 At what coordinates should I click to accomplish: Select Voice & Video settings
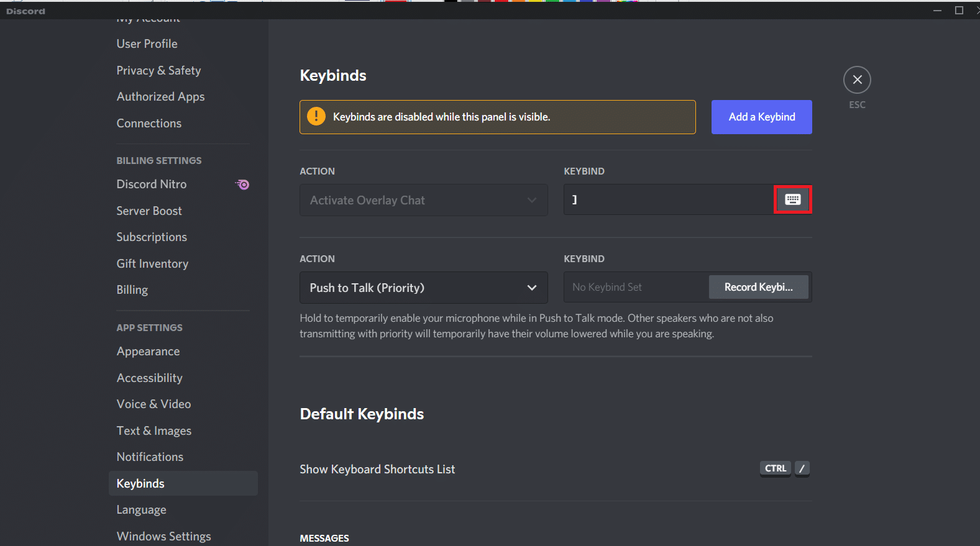point(153,404)
